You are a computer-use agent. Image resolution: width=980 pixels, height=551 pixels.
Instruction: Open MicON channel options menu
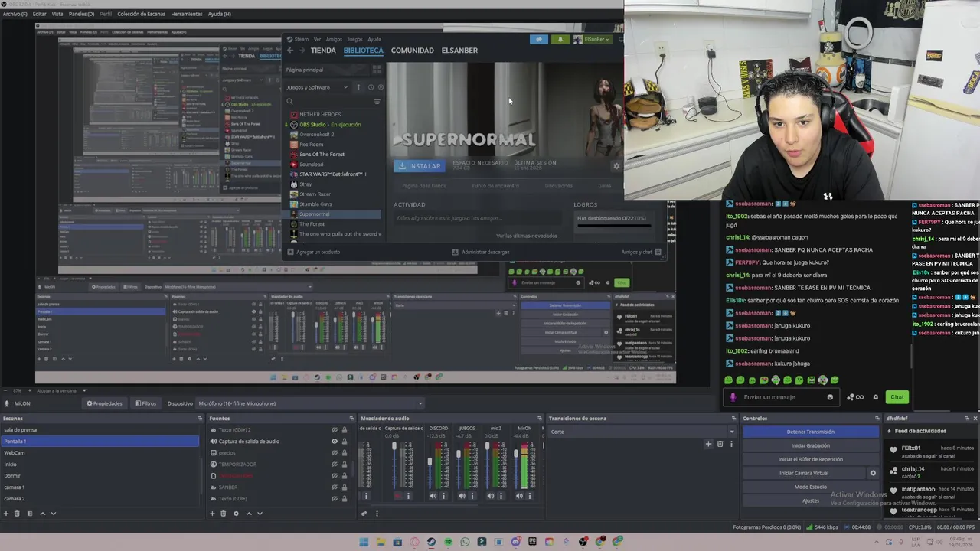pyautogui.click(x=529, y=496)
